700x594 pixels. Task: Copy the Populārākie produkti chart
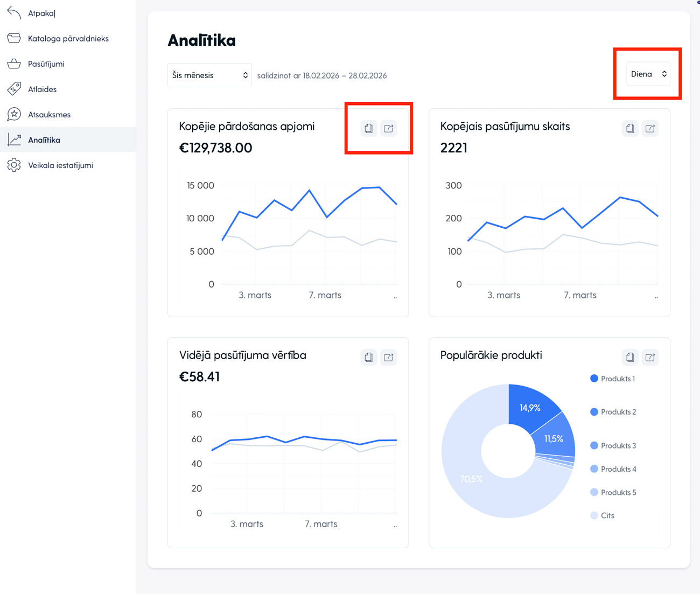[630, 358]
